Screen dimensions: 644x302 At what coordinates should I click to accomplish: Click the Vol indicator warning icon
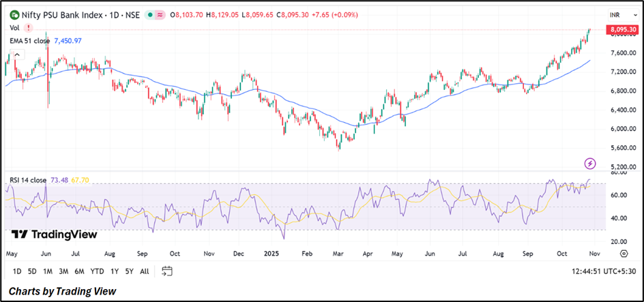click(x=28, y=27)
